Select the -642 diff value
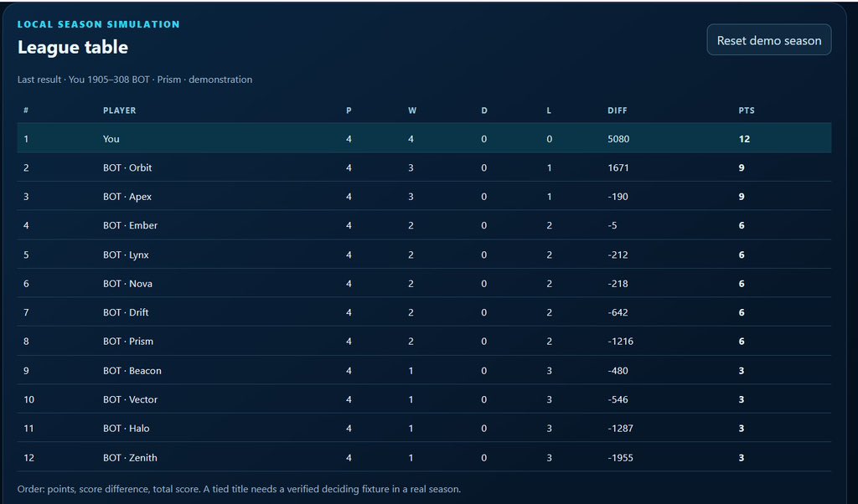Screen dimensions: 858x504 618,312
